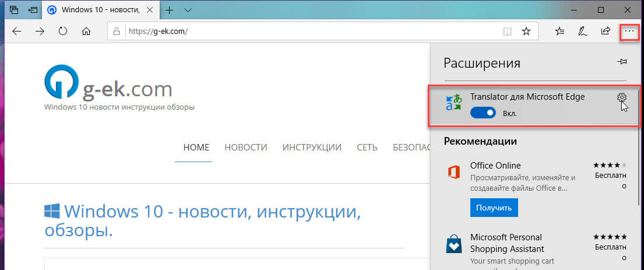644x270 pixels.
Task: Click the Рекомендации section heading
Action: click(x=480, y=141)
